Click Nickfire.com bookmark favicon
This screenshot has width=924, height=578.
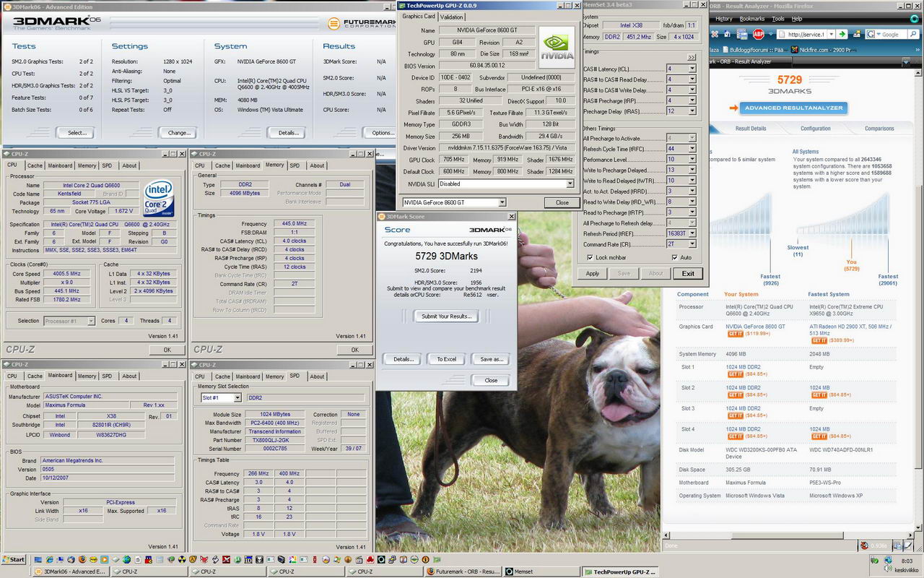coord(795,50)
